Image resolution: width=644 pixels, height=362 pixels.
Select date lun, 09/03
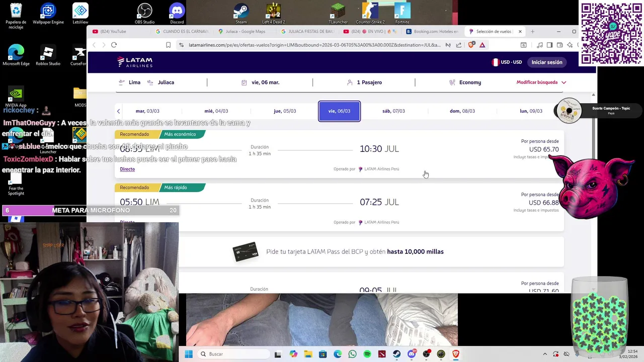click(x=531, y=111)
